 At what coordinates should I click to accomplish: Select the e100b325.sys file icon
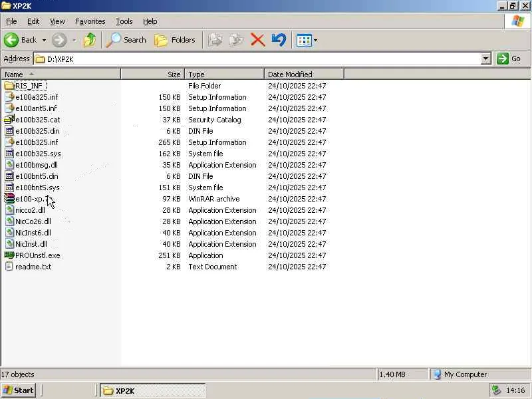pyautogui.click(x=9, y=154)
